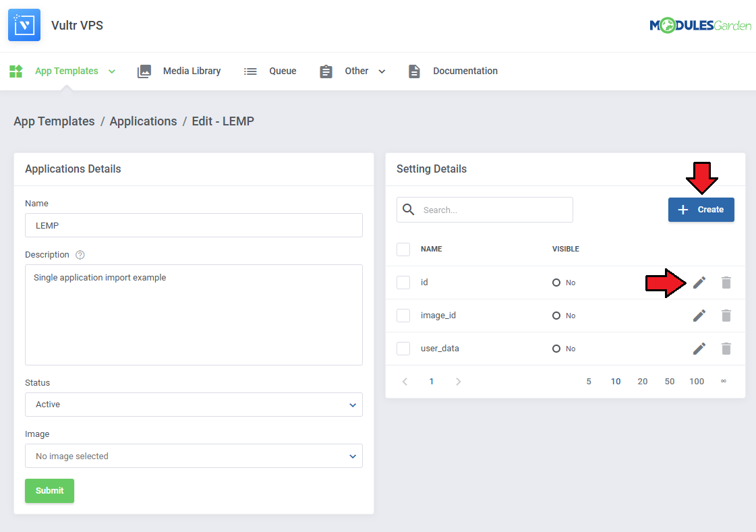Go to Applications breadcrumb link

click(143, 121)
